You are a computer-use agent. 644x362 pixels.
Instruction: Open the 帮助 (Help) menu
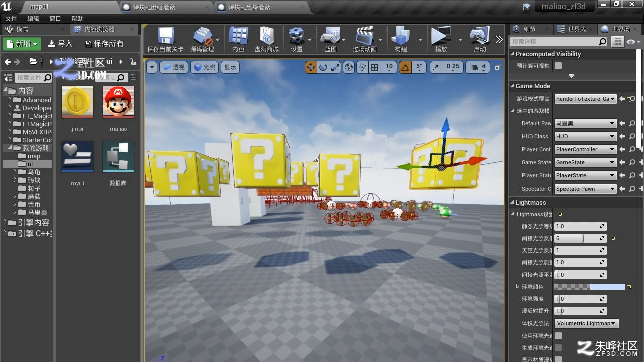pos(77,19)
